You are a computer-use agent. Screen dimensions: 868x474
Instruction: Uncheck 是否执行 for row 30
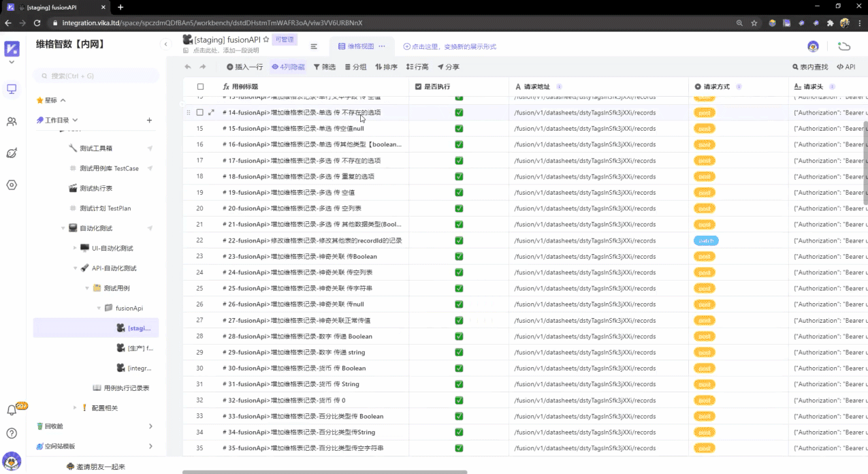[459, 368]
